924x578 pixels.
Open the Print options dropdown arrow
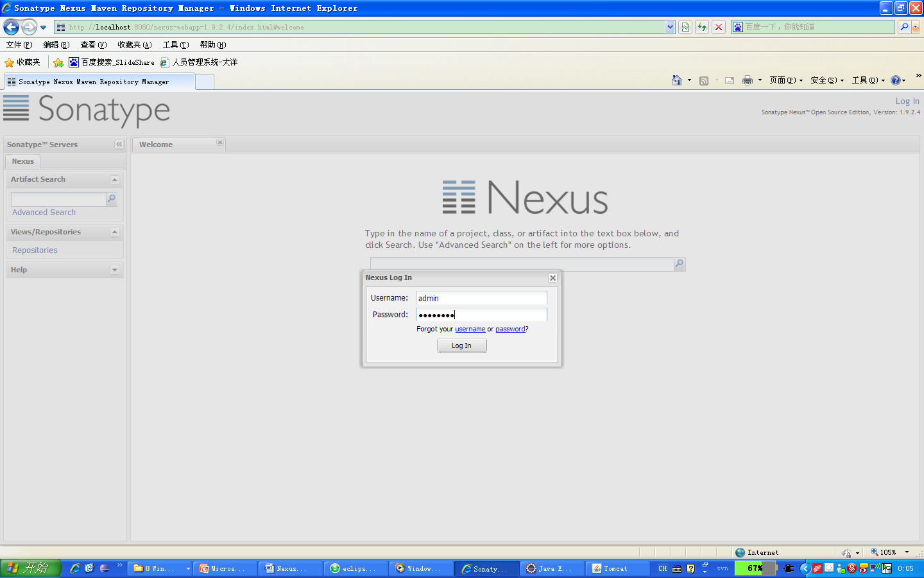[760, 80]
